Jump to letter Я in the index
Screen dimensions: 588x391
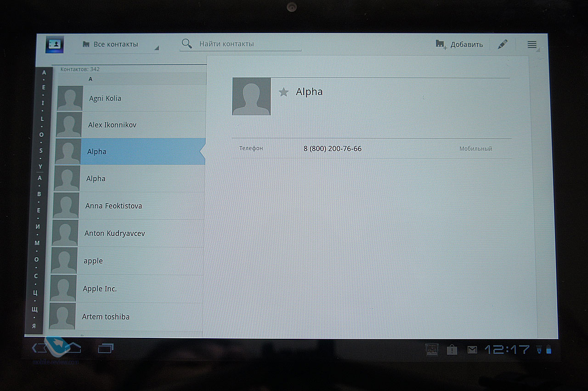click(x=34, y=326)
